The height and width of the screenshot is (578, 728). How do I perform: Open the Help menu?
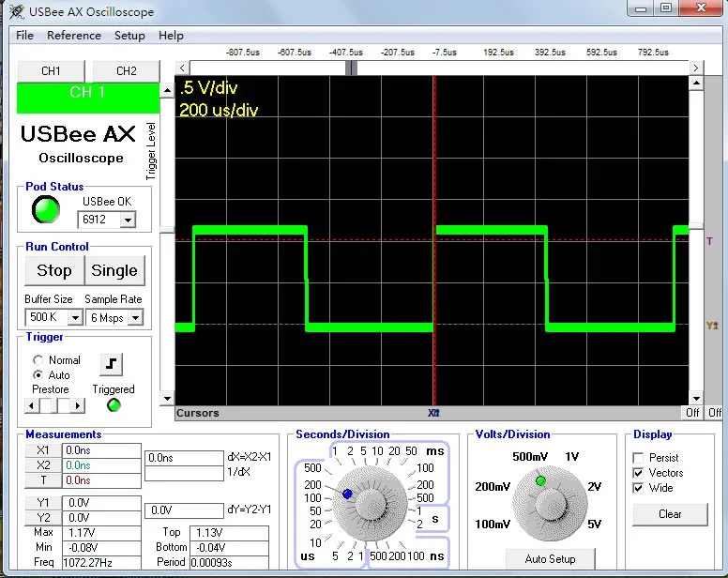click(x=171, y=36)
